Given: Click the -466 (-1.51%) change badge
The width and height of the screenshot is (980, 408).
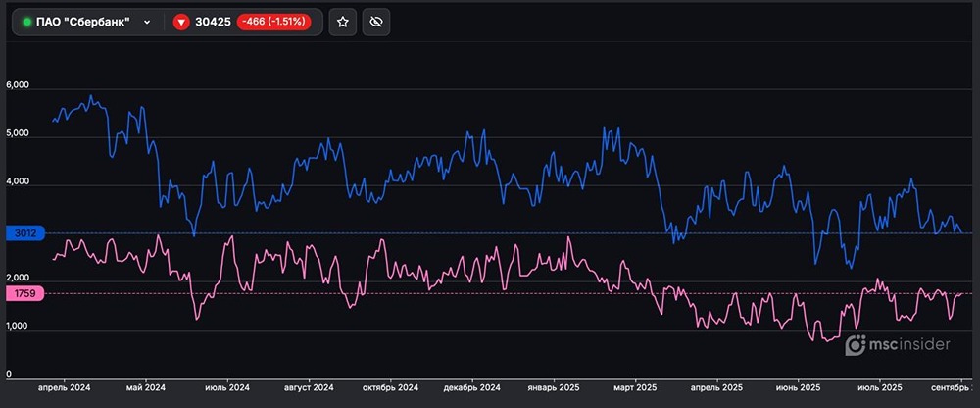Looking at the screenshot, I should [274, 23].
